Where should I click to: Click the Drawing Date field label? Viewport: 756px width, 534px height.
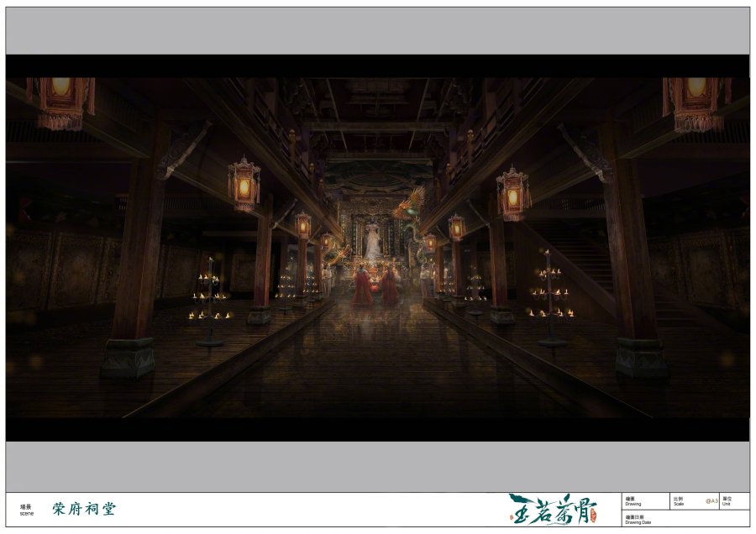[638, 520]
